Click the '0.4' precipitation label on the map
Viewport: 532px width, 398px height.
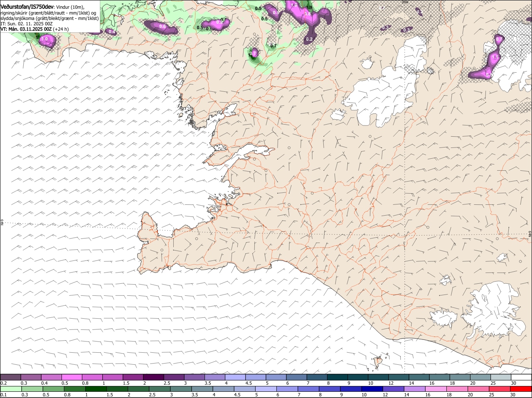point(112,32)
